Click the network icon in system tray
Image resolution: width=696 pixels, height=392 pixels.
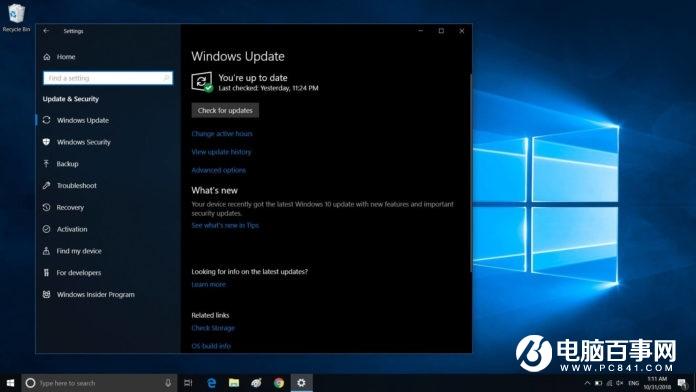[x=609, y=383]
